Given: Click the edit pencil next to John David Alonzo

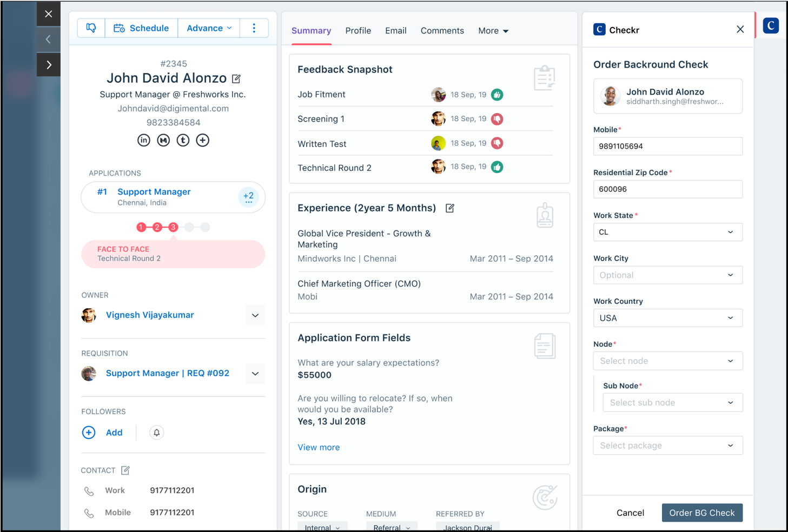Looking at the screenshot, I should point(236,79).
